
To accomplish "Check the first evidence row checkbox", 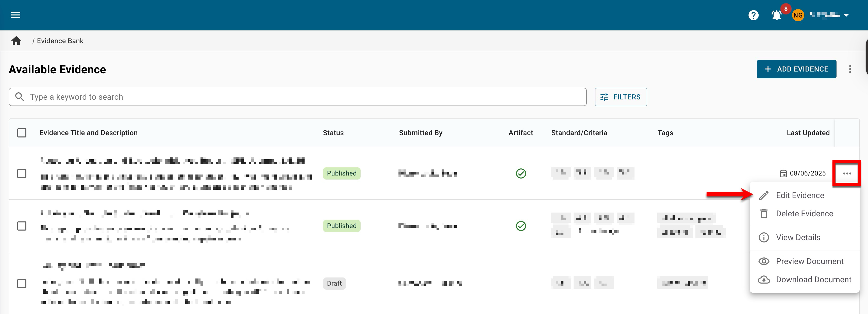I will coord(22,173).
